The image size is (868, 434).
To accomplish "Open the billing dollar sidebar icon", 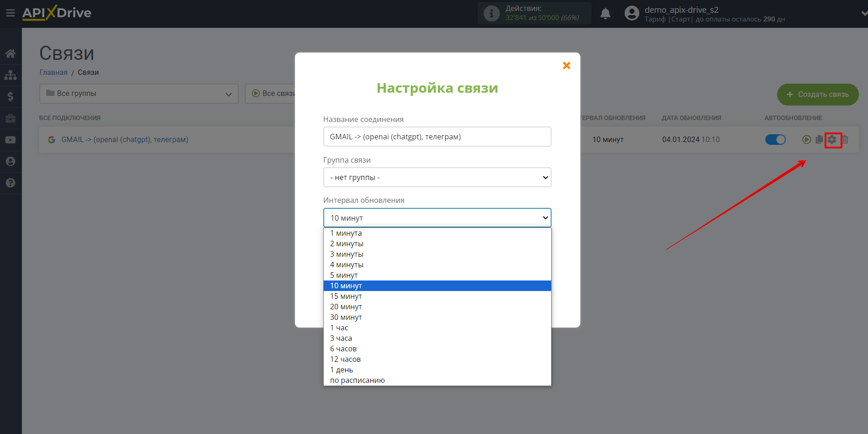I will [11, 96].
